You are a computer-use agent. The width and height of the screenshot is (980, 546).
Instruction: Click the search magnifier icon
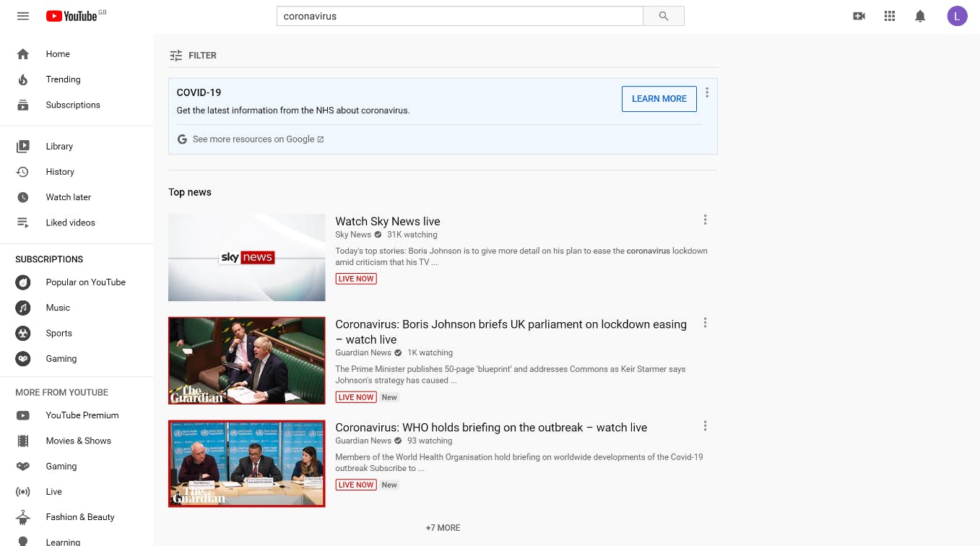(663, 15)
